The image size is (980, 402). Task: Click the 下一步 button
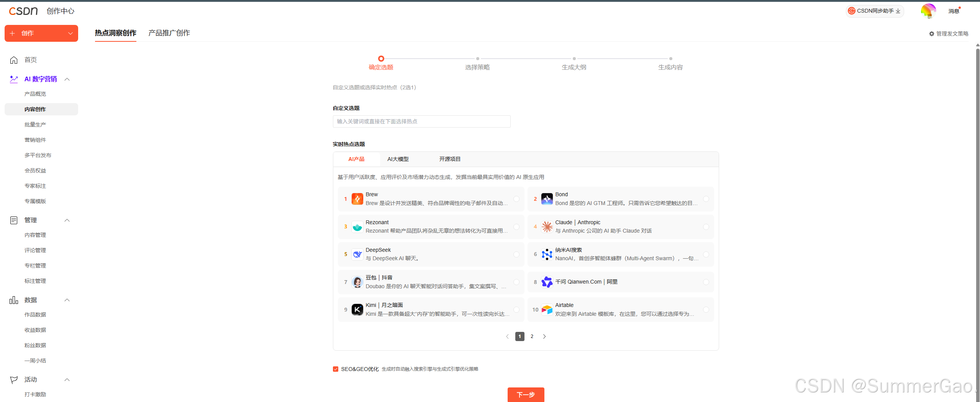(x=526, y=394)
